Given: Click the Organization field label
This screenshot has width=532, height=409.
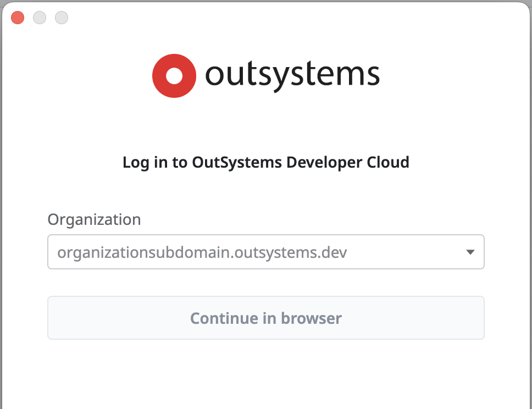Looking at the screenshot, I should 94,219.
